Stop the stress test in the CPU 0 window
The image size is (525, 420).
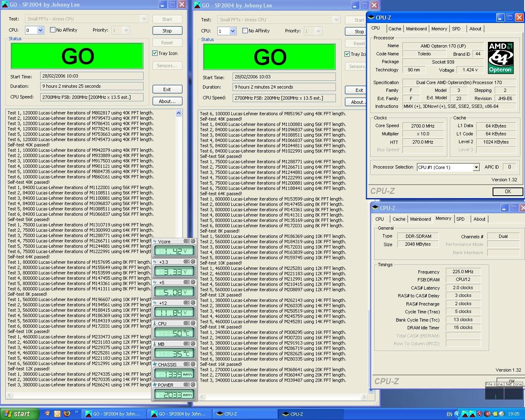pyautogui.click(x=167, y=30)
